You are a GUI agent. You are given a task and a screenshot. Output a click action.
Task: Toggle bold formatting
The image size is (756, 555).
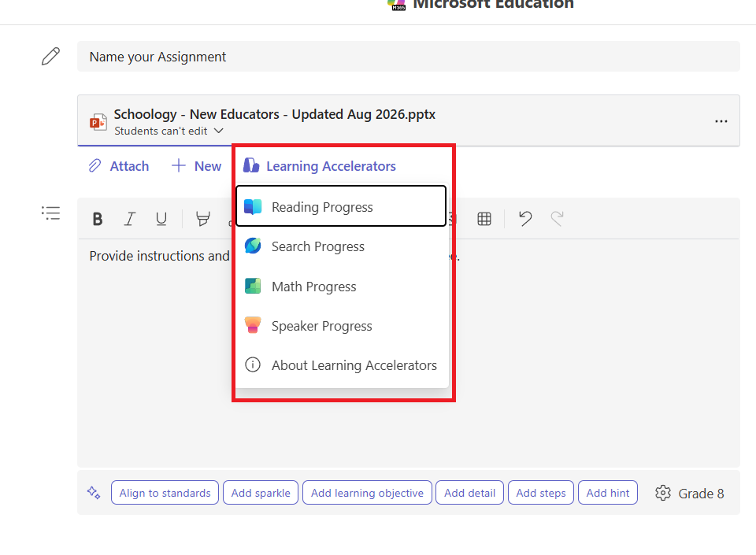[x=98, y=219]
